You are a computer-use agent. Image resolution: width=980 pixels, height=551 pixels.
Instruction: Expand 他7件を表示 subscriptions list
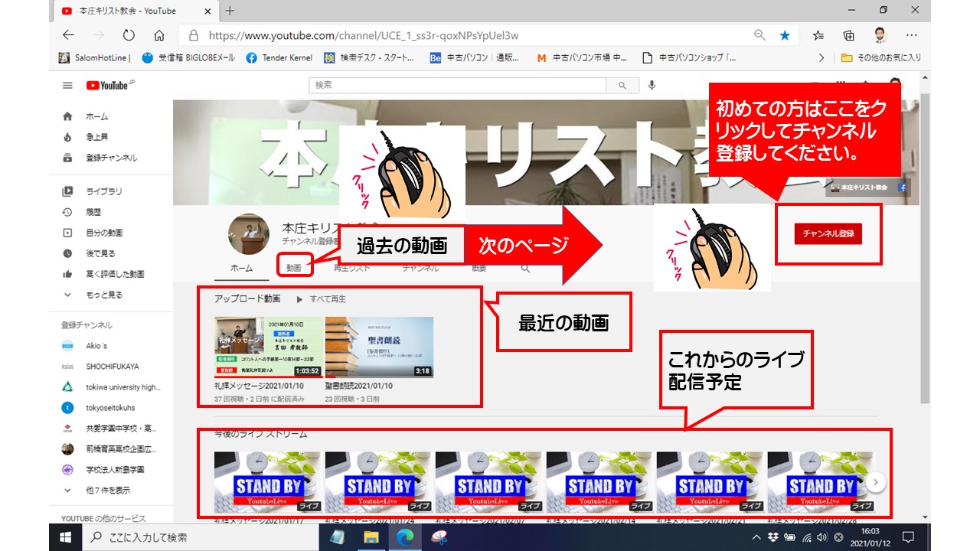coord(107,490)
